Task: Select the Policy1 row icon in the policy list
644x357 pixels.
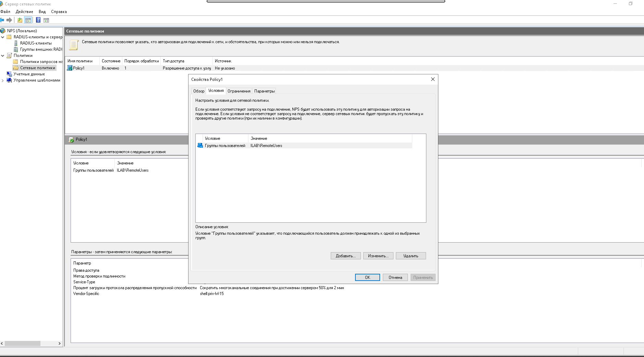Action: [x=70, y=68]
